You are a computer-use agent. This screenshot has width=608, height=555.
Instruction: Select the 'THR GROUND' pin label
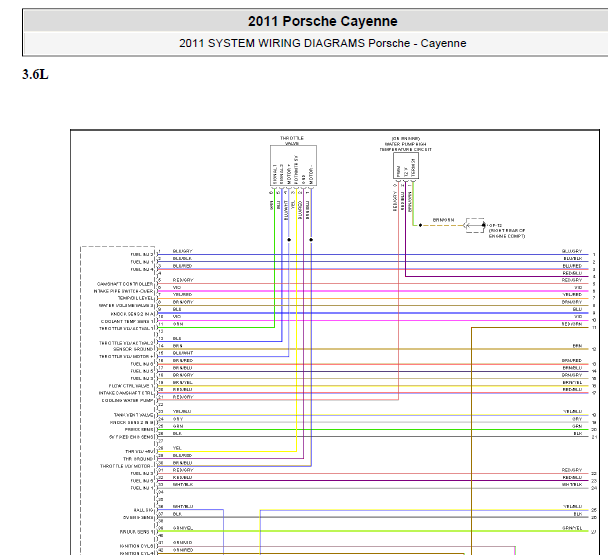pyautogui.click(x=138, y=459)
